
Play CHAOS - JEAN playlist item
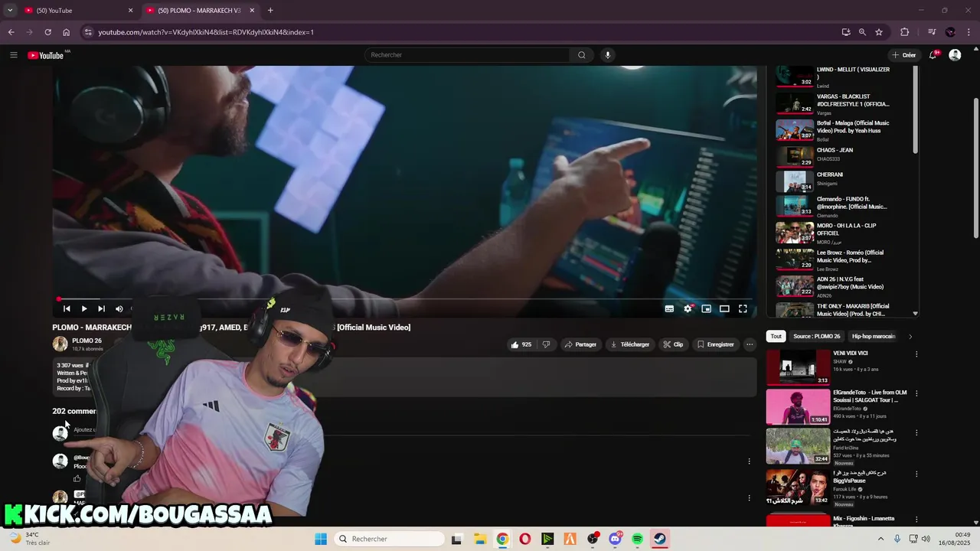[835, 150]
